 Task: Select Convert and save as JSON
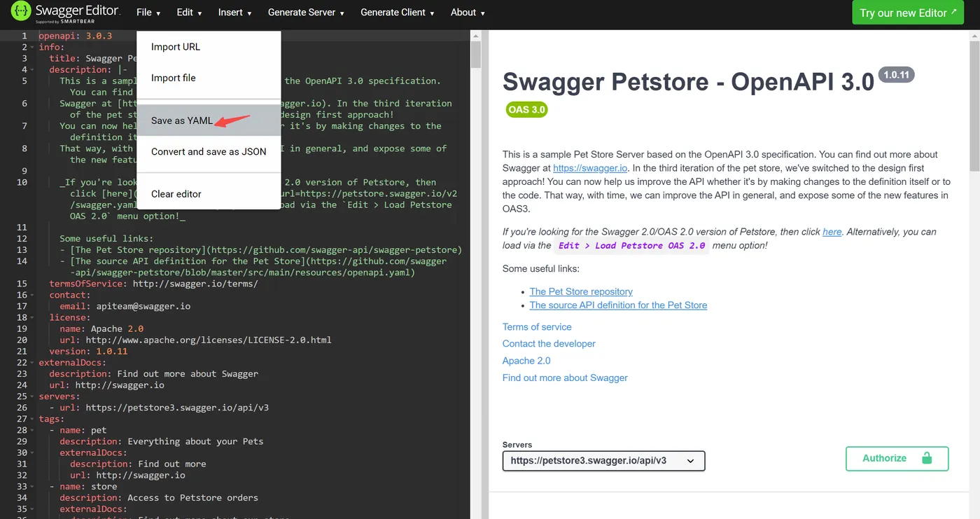pyautogui.click(x=209, y=151)
